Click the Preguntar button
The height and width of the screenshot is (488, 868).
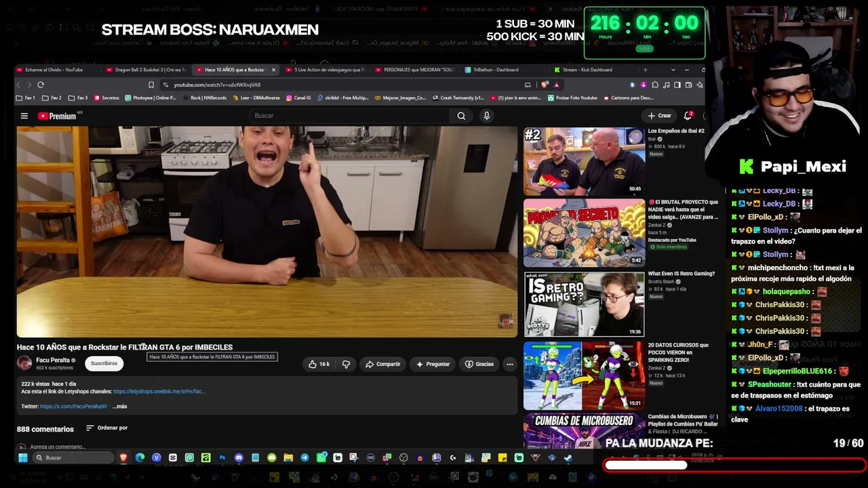point(433,364)
